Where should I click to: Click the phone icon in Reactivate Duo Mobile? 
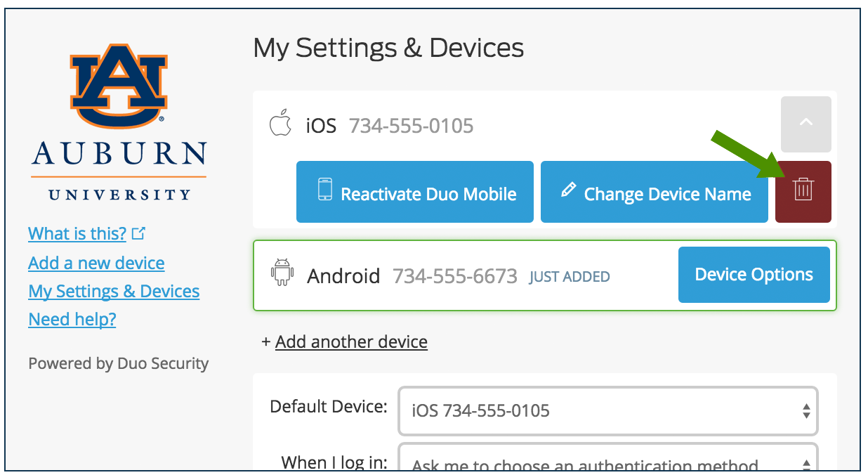click(x=324, y=190)
